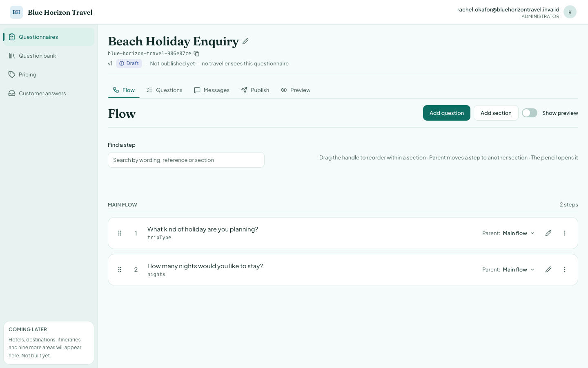Viewport: 588px width, 368px height.
Task: Click the '2 steps' count label
Action: coord(569,204)
